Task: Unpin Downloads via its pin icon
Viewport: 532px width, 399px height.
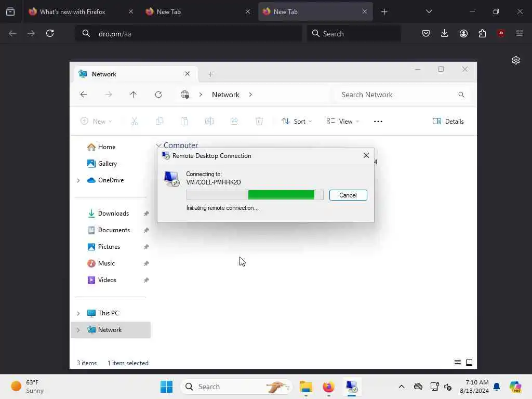Action: click(x=146, y=214)
